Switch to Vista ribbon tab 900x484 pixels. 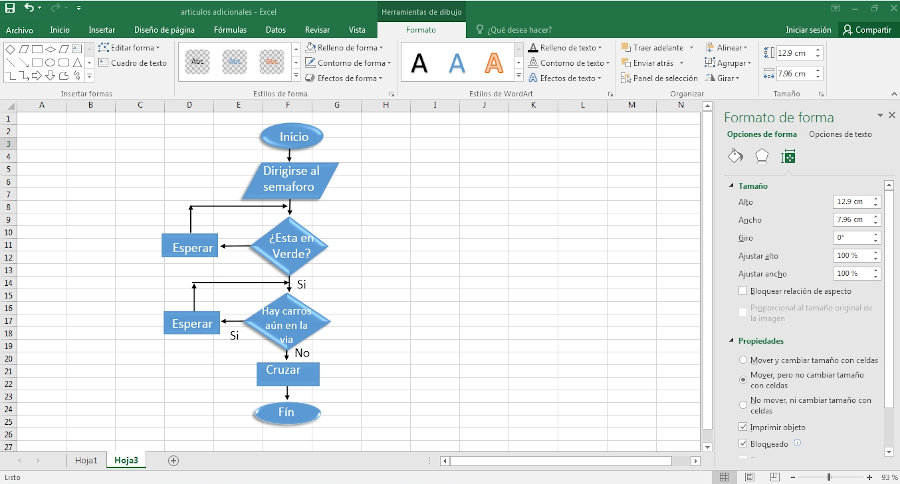pyautogui.click(x=357, y=30)
